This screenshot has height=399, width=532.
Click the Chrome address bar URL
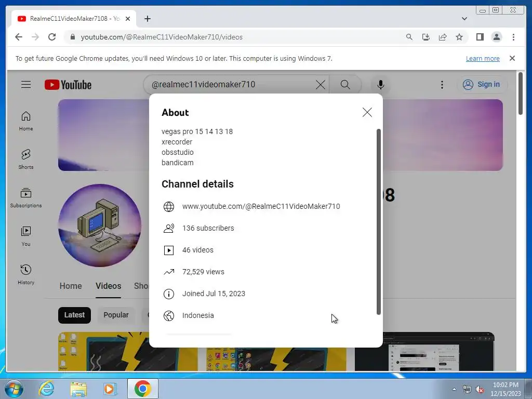click(x=162, y=37)
